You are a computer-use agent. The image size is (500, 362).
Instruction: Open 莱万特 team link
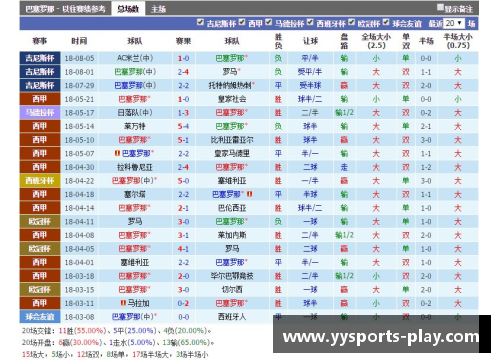coord(135,126)
